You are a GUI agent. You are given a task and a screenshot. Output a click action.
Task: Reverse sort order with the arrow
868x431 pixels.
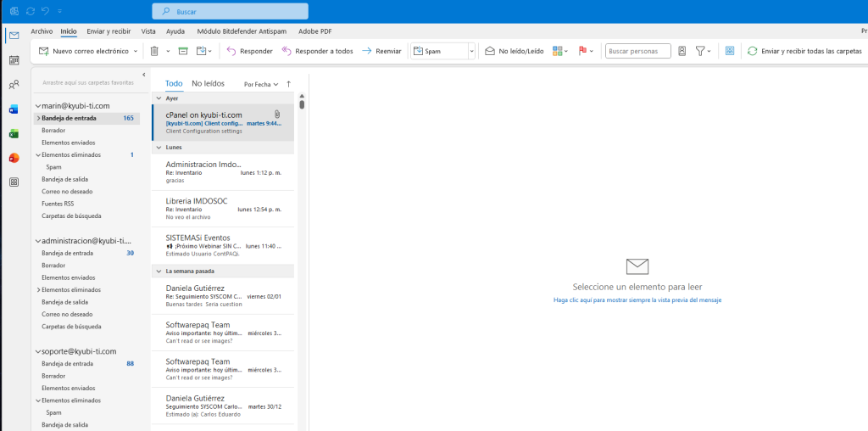pos(288,84)
